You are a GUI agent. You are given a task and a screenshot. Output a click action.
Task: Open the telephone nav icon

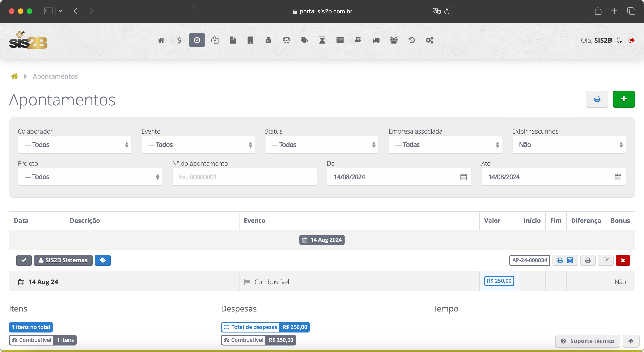[286, 40]
